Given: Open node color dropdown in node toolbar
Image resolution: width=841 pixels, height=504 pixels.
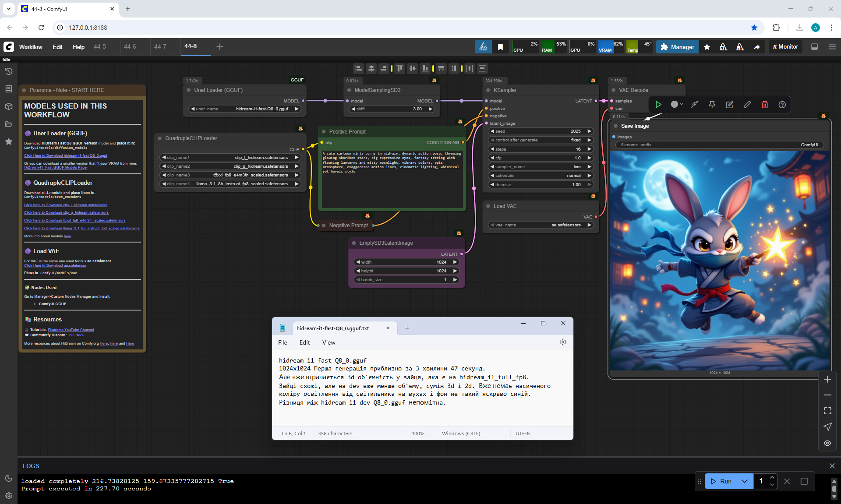Looking at the screenshot, I should (x=677, y=105).
